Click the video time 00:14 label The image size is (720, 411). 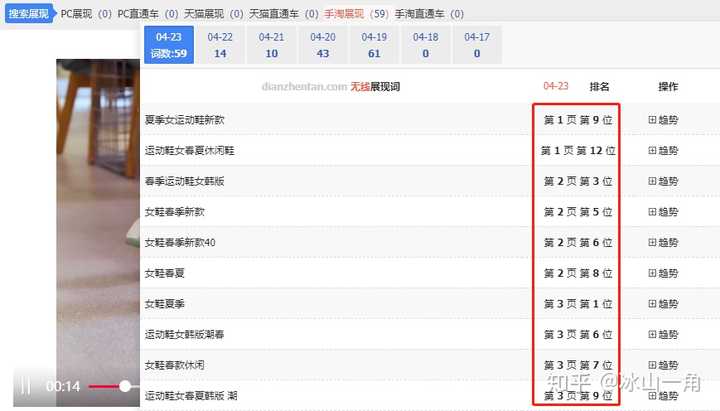click(x=63, y=386)
